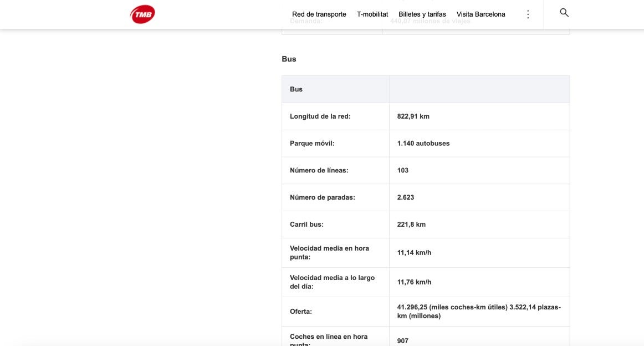
Task: Click the 11,14 km/h peak speed value
Action: [x=414, y=253]
